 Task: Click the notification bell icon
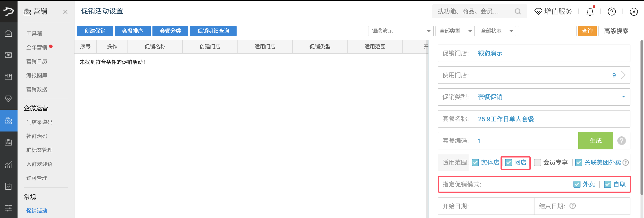(590, 12)
